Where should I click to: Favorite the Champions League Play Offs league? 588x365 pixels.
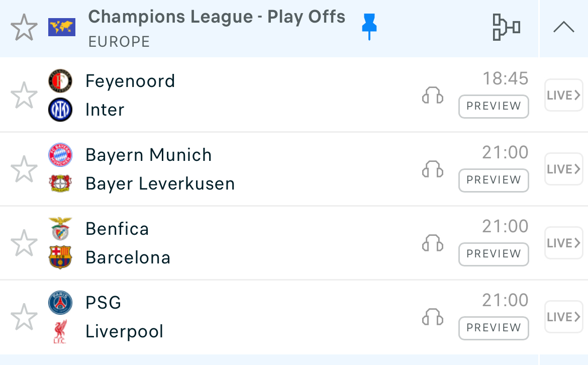pos(24,28)
